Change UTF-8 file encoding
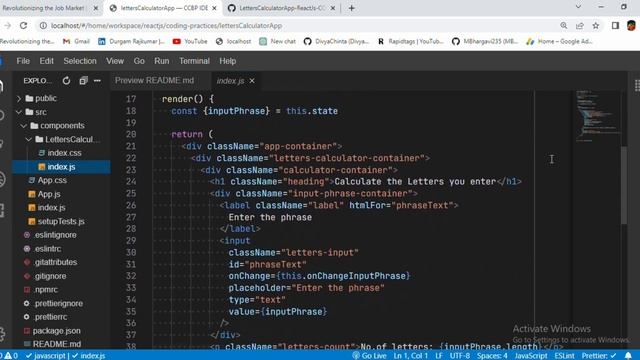 pos(460,356)
